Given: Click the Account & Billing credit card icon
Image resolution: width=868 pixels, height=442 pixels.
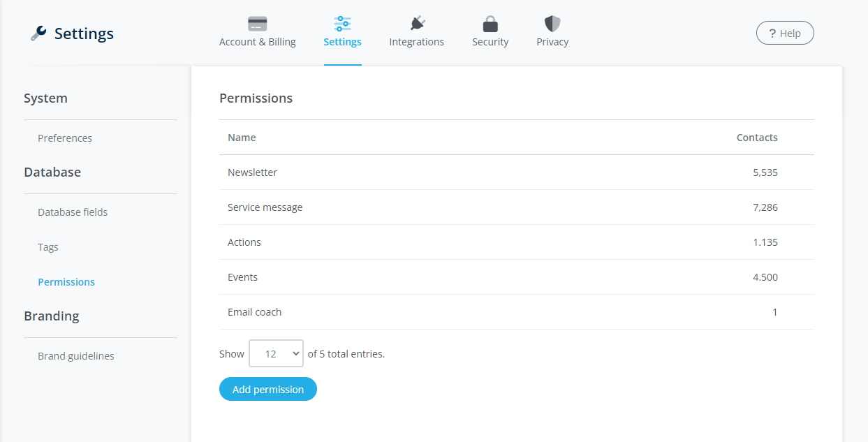Looking at the screenshot, I should click(x=257, y=24).
